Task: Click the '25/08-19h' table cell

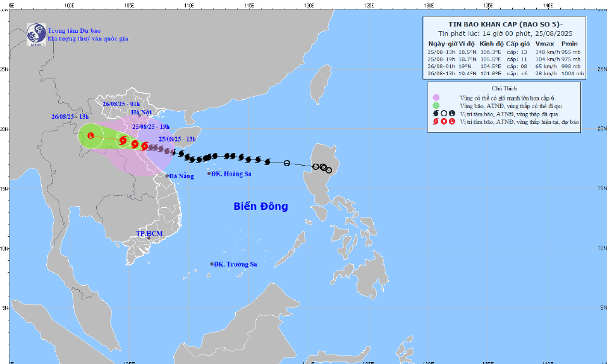Action: point(441,59)
